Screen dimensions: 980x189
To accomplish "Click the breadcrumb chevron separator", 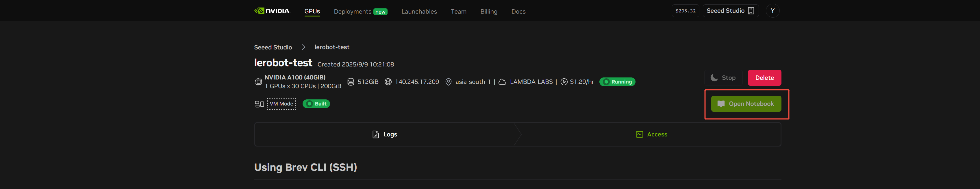I will tap(303, 47).
